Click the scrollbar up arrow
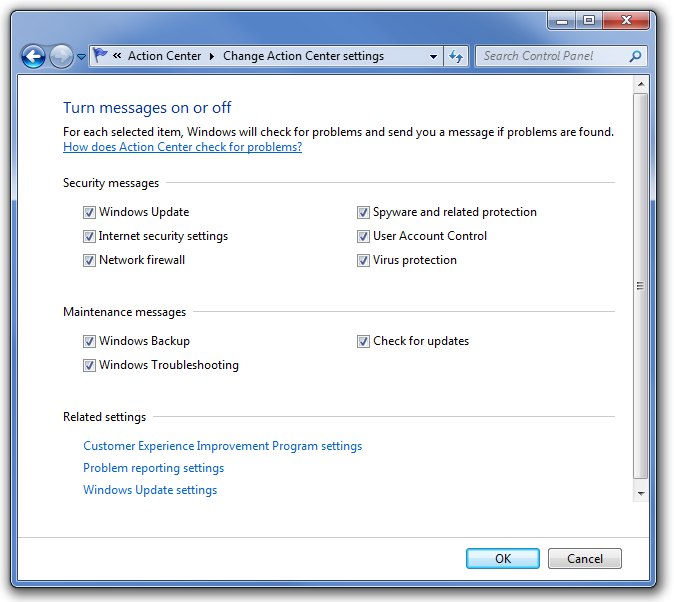The width and height of the screenshot is (674, 602). (641, 84)
